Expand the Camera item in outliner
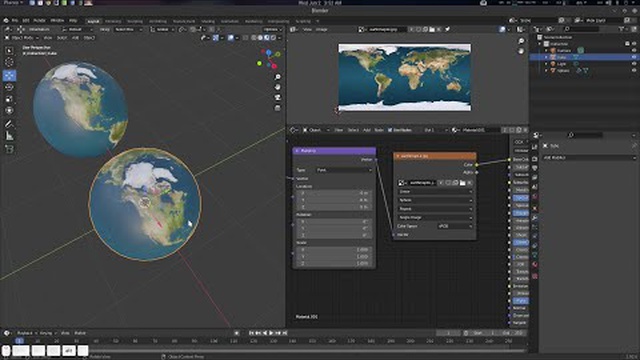The image size is (640, 360). [x=547, y=51]
